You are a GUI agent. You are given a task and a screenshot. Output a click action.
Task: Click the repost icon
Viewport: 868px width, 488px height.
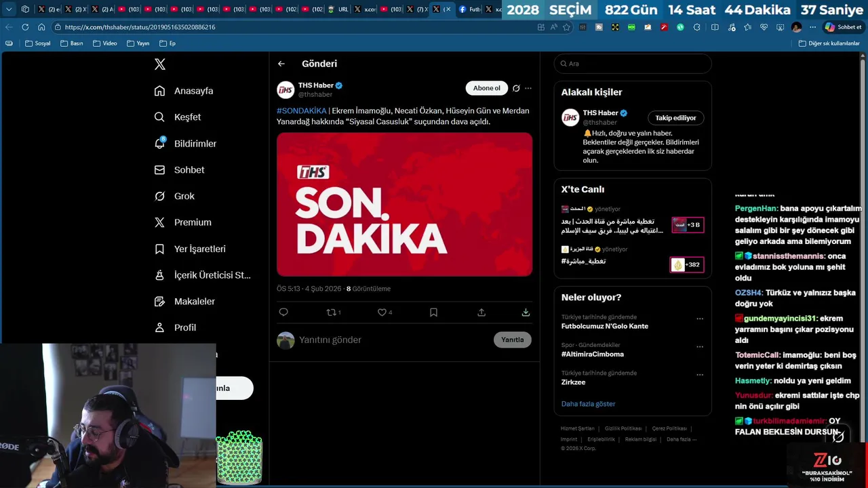332,312
